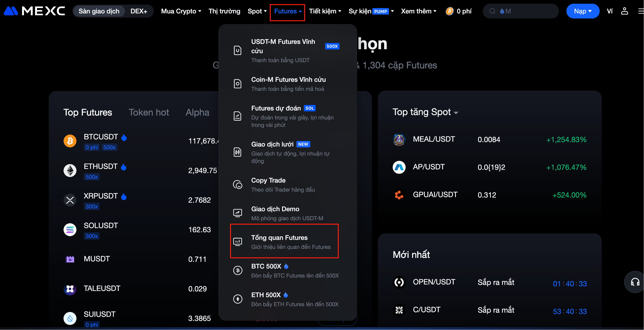Viewport: 644px width, 330px height.
Task: Click the Bitcoin icon beside BTCUSDT
Action: (x=70, y=141)
